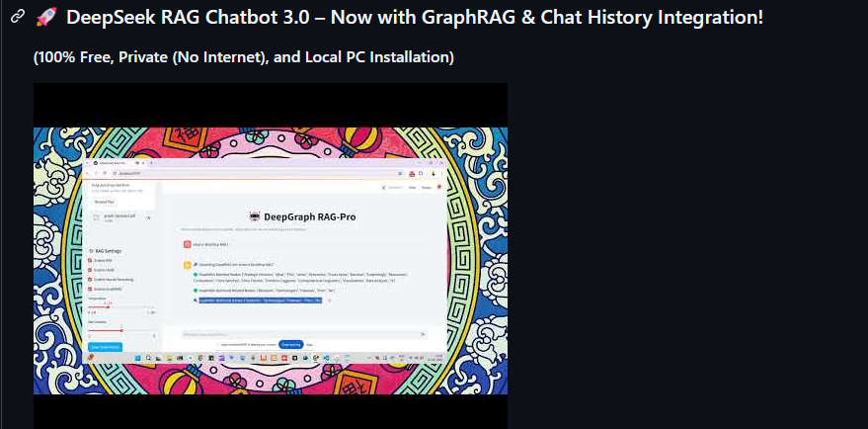Click the Windows Start icon in the demo taskbar
Screen dimensions: 868x429
[137, 358]
